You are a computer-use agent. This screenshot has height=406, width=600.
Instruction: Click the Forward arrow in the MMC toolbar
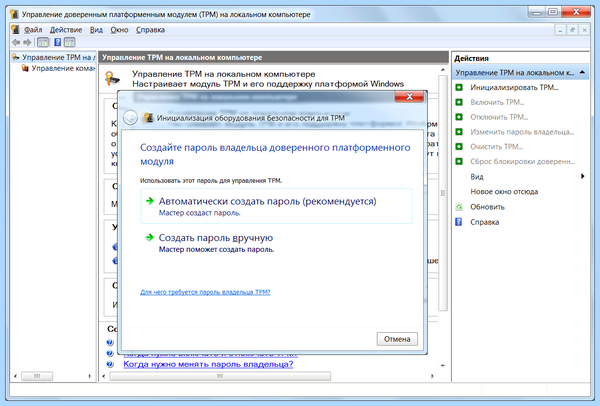[x=27, y=42]
